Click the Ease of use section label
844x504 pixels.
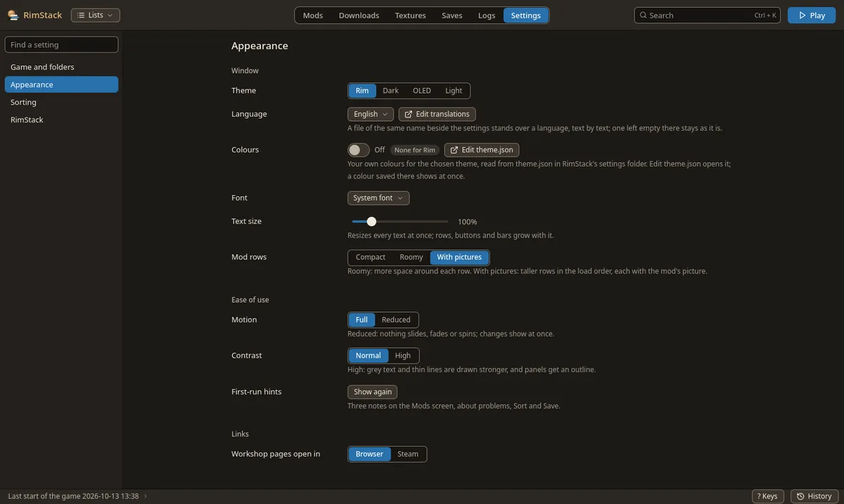(250, 300)
